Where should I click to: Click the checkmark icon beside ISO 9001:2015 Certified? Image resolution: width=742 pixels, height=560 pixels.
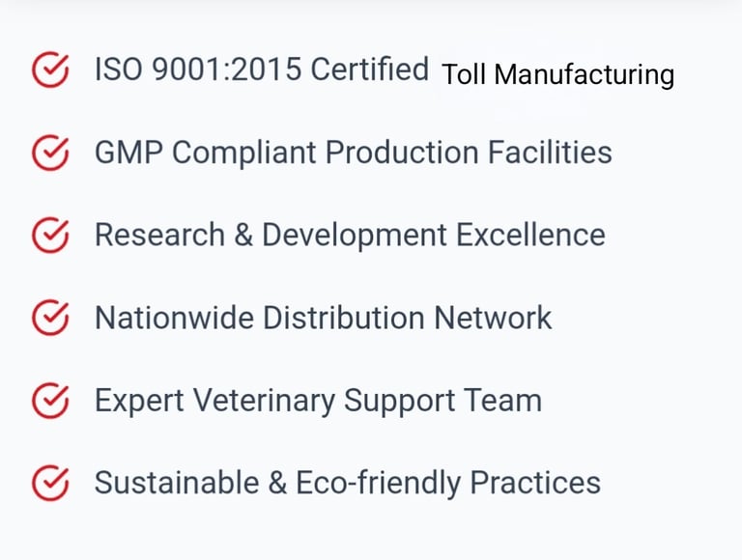click(50, 70)
